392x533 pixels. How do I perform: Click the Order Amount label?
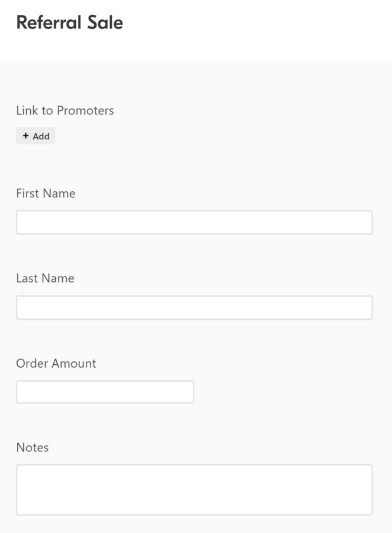click(56, 363)
